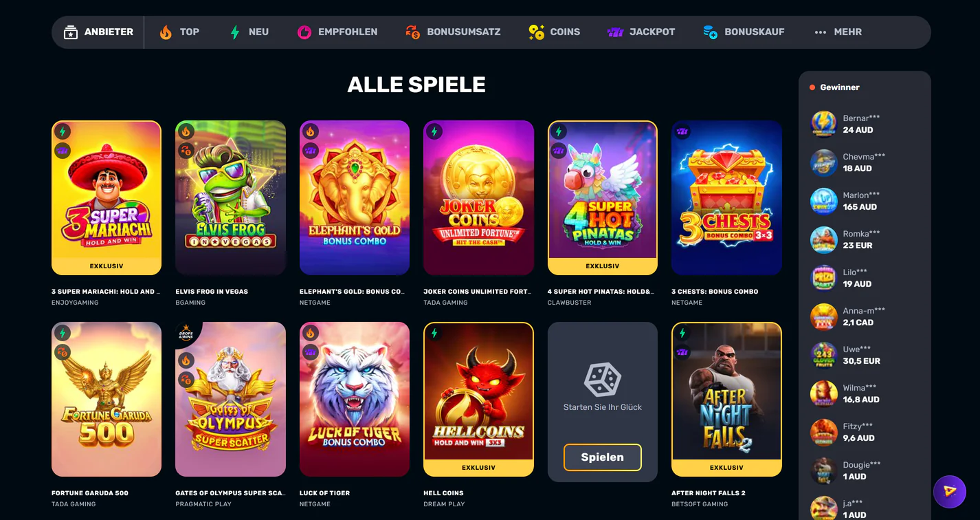980x520 pixels.
Task: Open the Anbieter providers filter
Action: click(x=98, y=32)
